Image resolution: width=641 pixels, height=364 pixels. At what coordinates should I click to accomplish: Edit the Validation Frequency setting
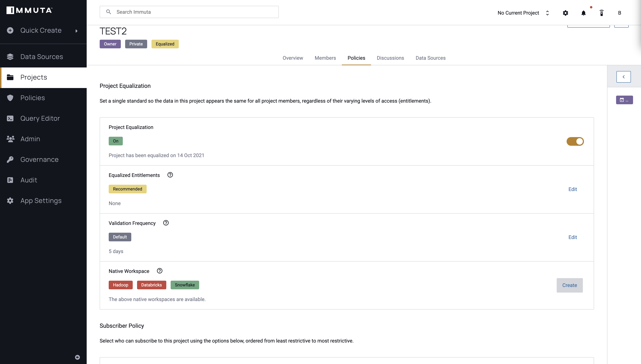point(573,237)
